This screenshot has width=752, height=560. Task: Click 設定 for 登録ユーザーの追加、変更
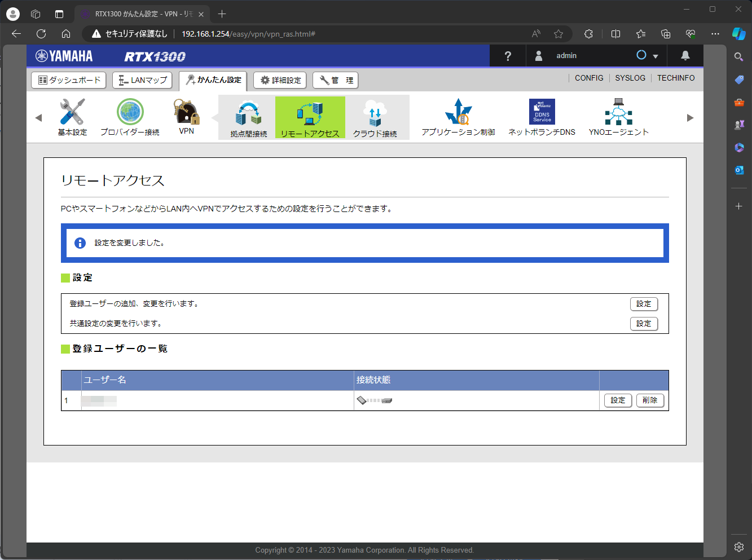[644, 304]
